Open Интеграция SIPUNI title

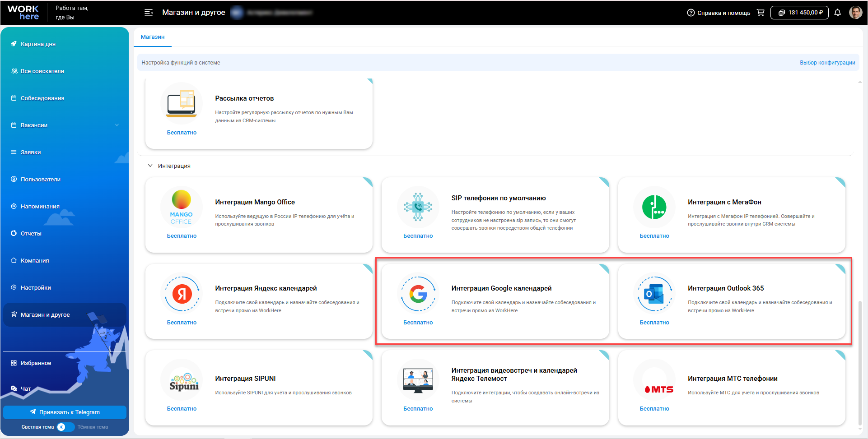click(245, 379)
